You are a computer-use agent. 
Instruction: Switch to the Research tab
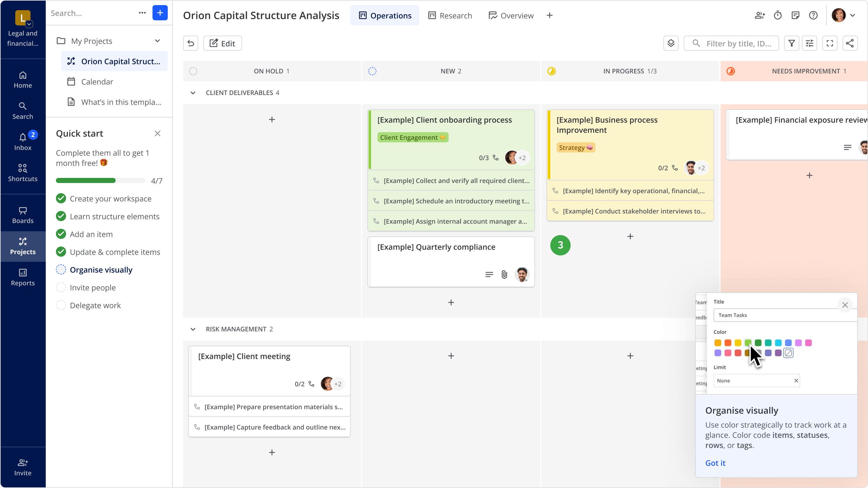(x=450, y=16)
